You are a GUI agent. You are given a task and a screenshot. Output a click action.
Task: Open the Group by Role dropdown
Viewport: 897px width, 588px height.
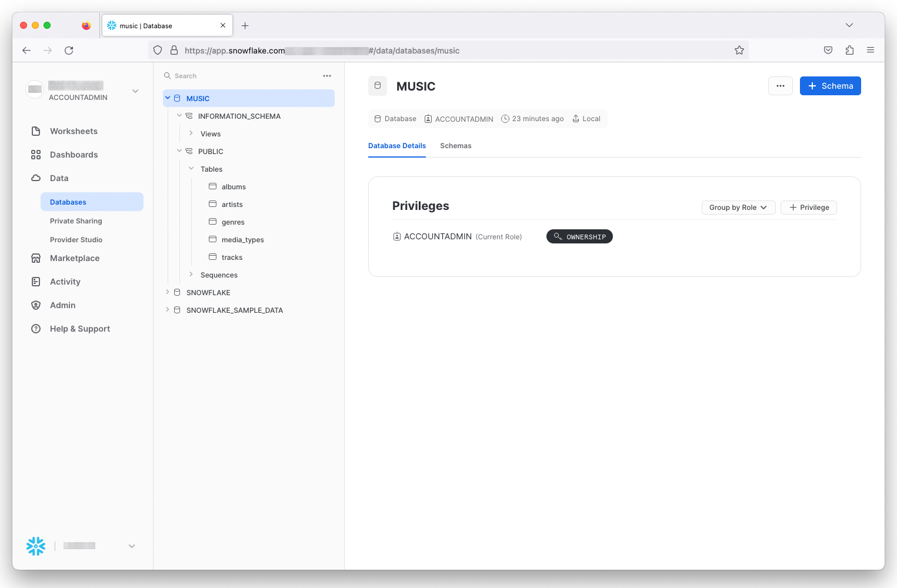point(738,207)
